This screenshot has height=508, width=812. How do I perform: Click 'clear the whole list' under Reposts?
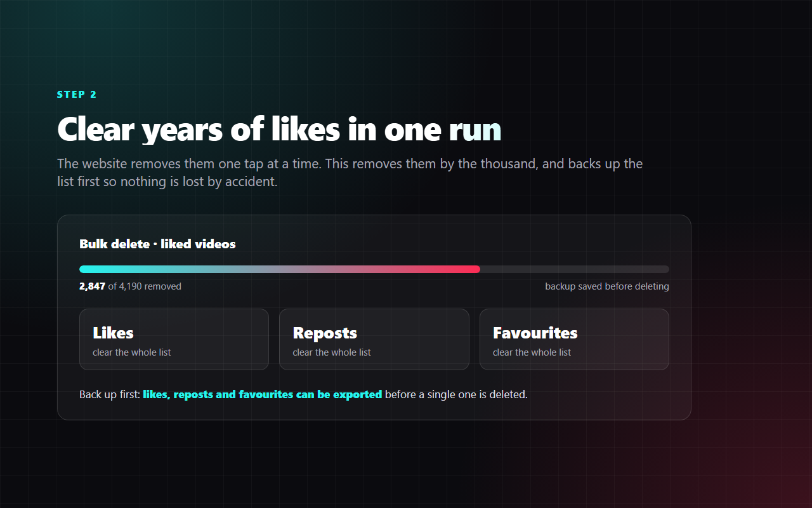(332, 352)
